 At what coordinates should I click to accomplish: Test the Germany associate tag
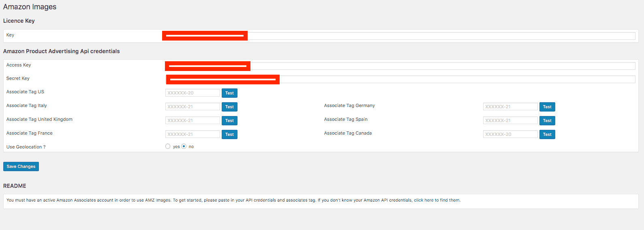pyautogui.click(x=547, y=107)
